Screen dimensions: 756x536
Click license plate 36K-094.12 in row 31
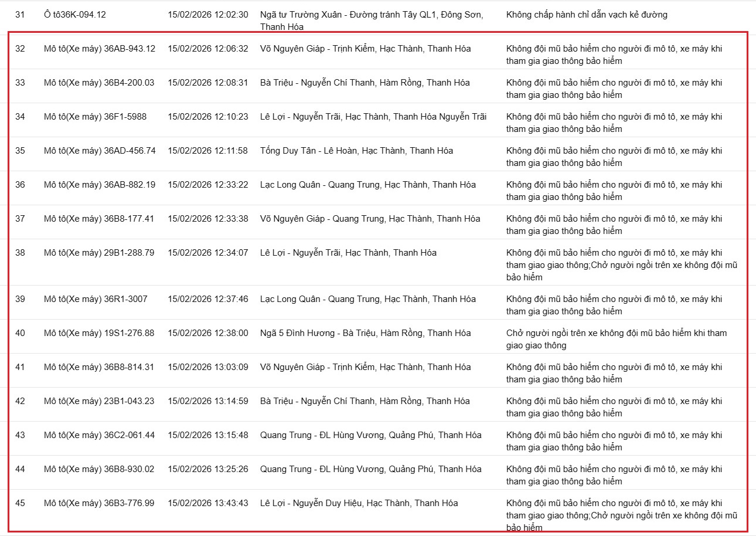[74, 15]
